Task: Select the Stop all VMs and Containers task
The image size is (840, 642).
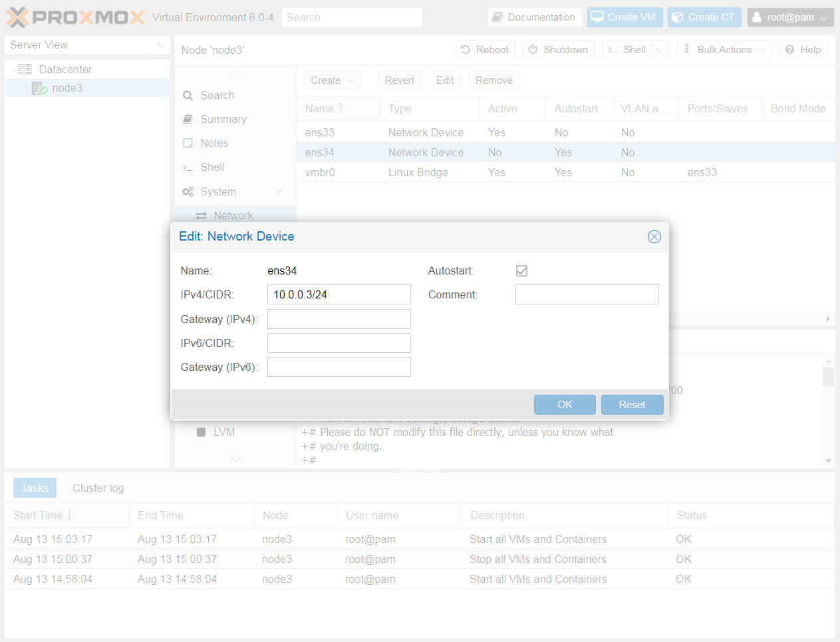Action: coord(420,559)
